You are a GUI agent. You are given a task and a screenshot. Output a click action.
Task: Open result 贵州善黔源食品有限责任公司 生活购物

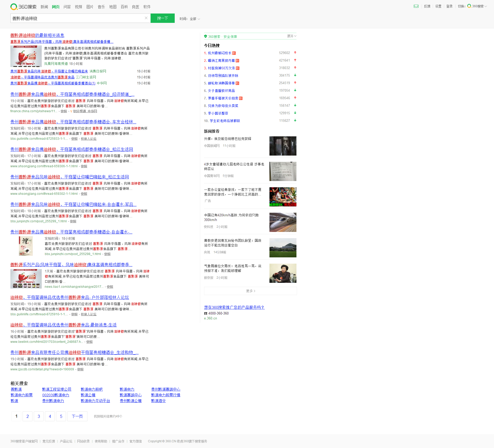point(75,352)
